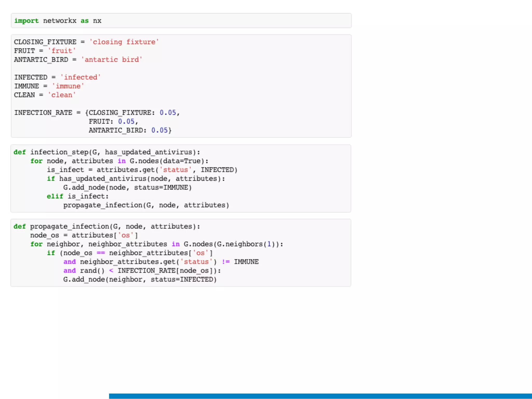Click the FRUIT: 0.05 dictionary entry
This screenshot has height=399, width=532.
pos(113,122)
